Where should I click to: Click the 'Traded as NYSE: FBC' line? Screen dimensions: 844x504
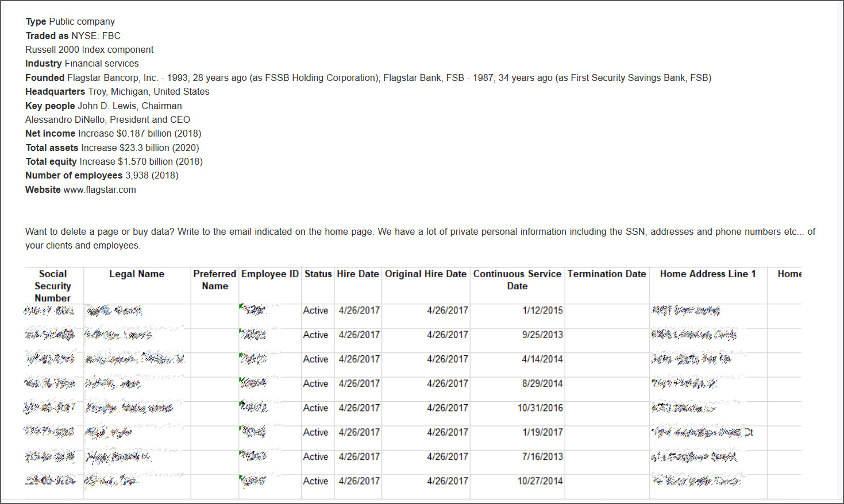click(x=73, y=36)
